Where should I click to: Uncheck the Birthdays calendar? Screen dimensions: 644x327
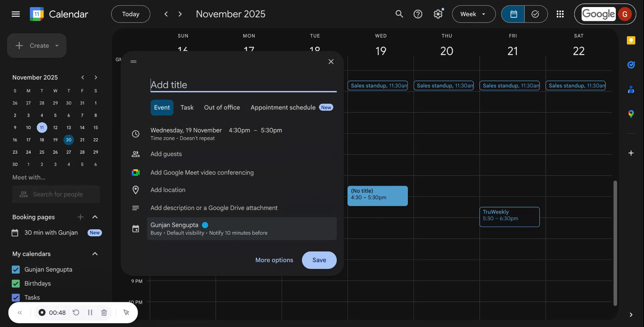[x=15, y=283]
